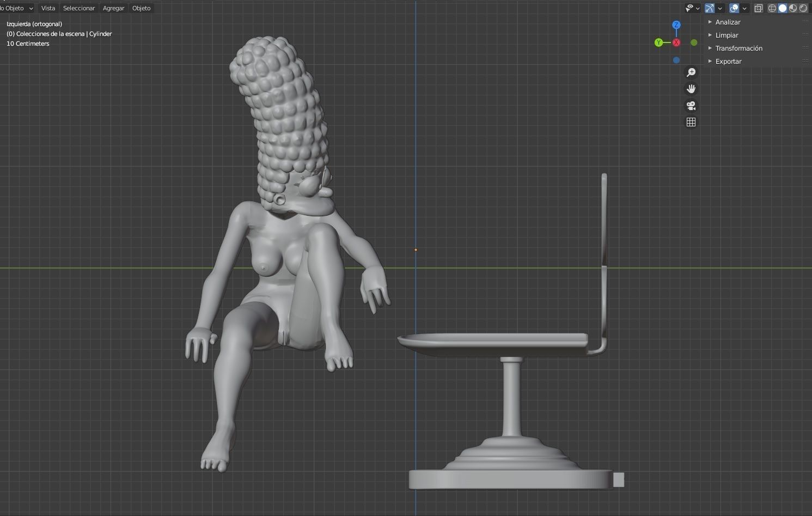Click the unlabeled blue negative-Z gizmo dot

[x=676, y=60]
